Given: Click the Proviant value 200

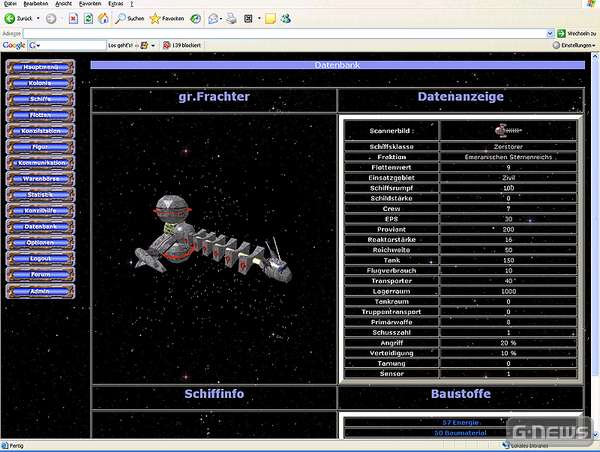Looking at the screenshot, I should click(x=509, y=229).
